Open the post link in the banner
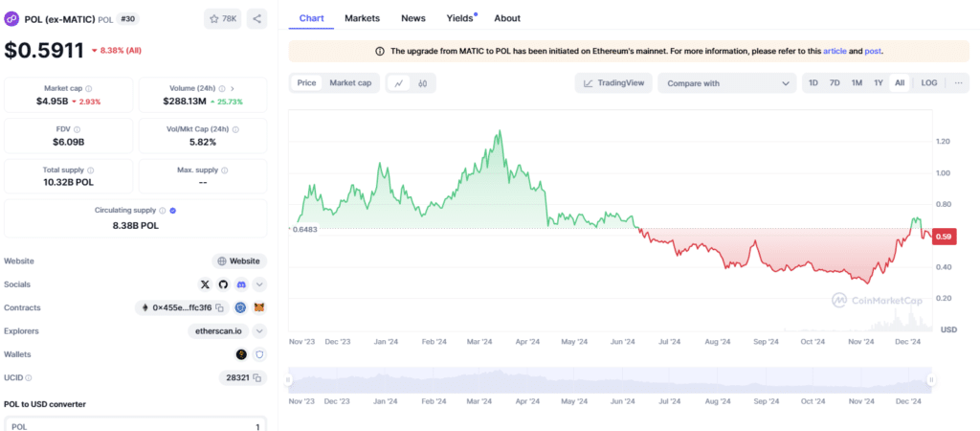The height and width of the screenshot is (431, 980). (873, 52)
